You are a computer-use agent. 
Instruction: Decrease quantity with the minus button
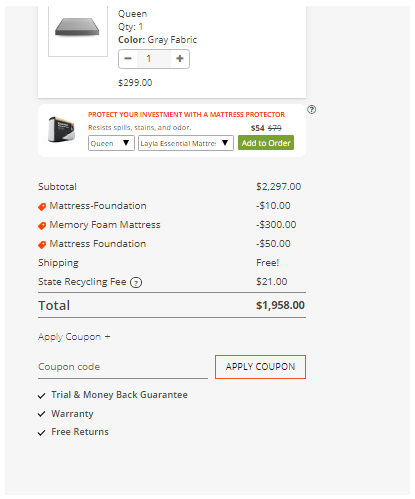[x=128, y=59]
